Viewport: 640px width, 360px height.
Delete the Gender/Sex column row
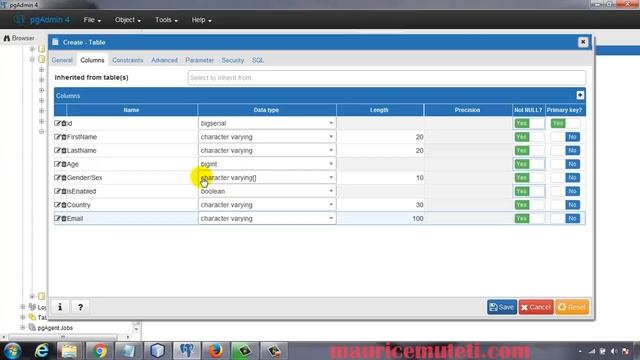64,178
